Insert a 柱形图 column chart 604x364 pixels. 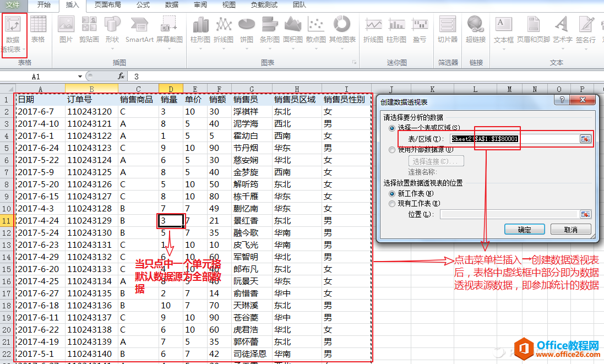click(200, 29)
